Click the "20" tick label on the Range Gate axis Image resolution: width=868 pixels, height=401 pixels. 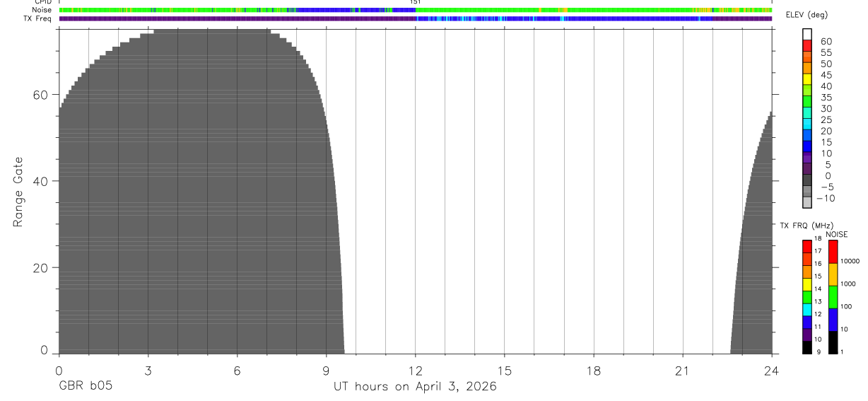(41, 268)
